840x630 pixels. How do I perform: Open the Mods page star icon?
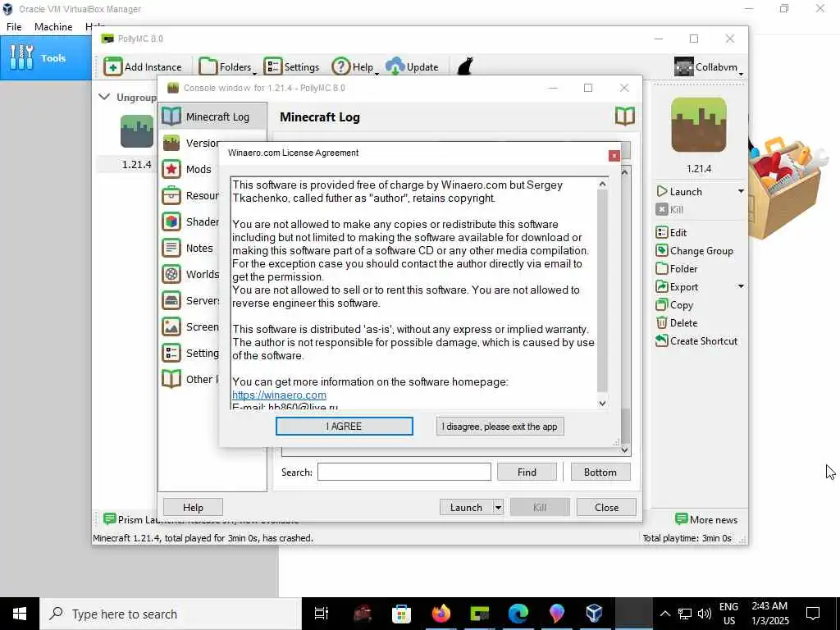coord(171,169)
